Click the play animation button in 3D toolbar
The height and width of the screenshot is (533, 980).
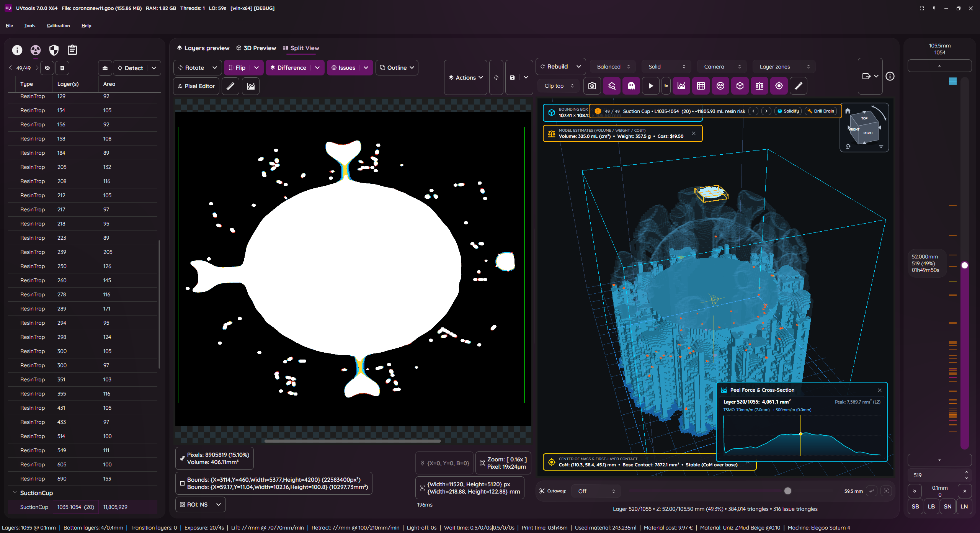click(x=651, y=86)
